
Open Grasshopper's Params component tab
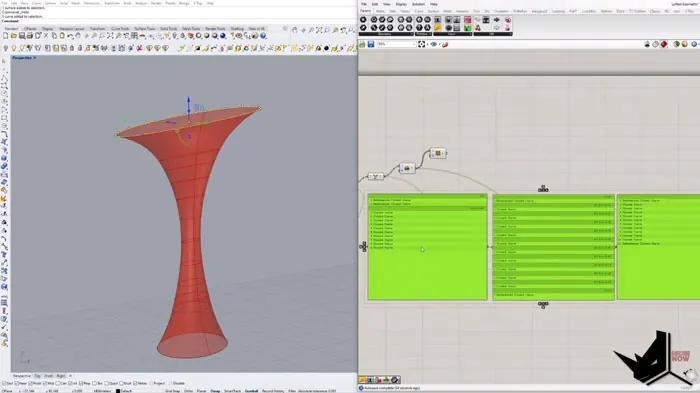coord(366,11)
